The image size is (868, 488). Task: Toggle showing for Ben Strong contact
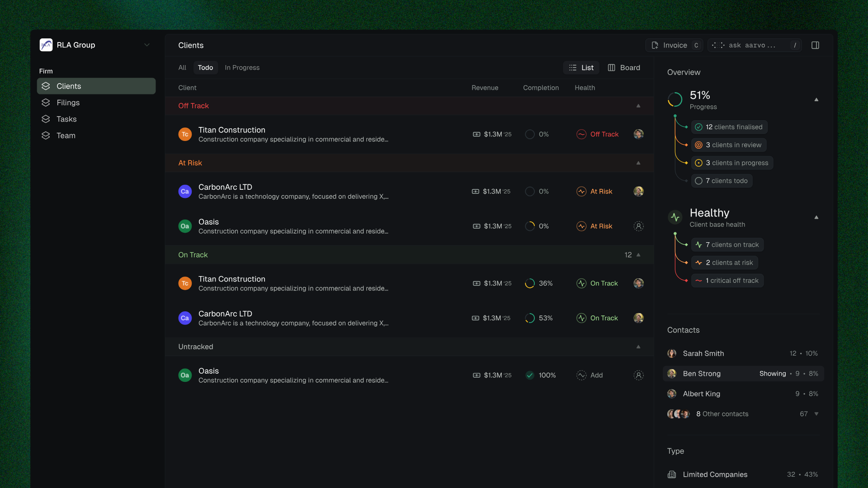click(773, 374)
